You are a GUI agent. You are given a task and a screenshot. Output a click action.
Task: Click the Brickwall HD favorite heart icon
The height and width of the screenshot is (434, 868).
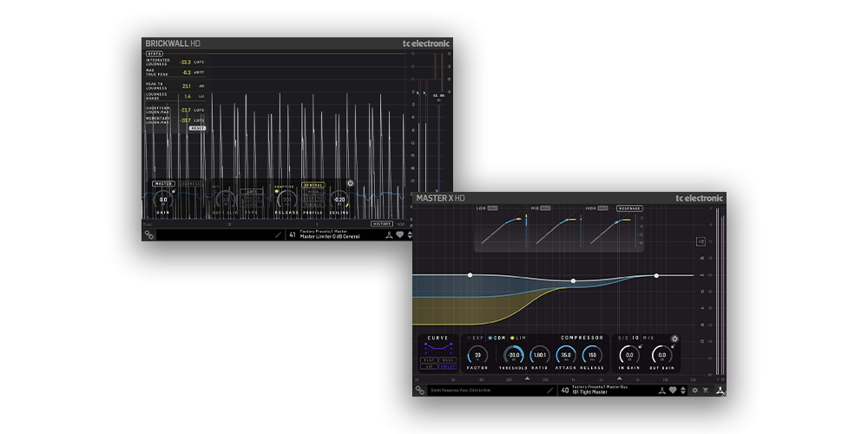pyautogui.click(x=400, y=234)
